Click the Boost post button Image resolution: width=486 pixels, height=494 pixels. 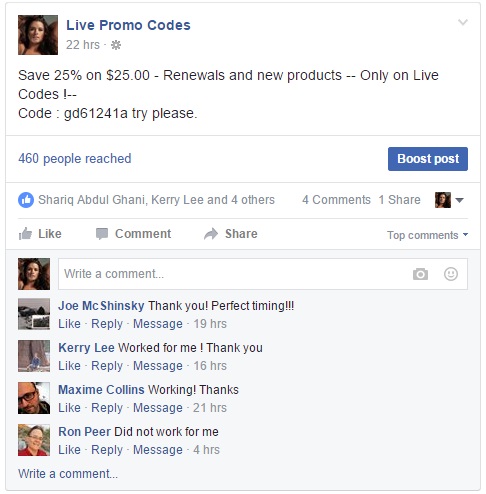pos(428,159)
